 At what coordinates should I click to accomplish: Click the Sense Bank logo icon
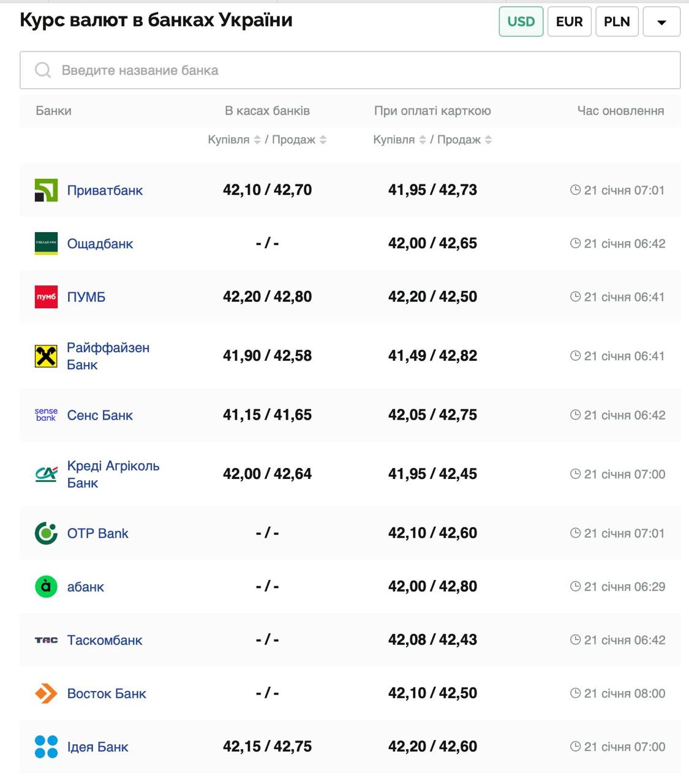[46, 415]
